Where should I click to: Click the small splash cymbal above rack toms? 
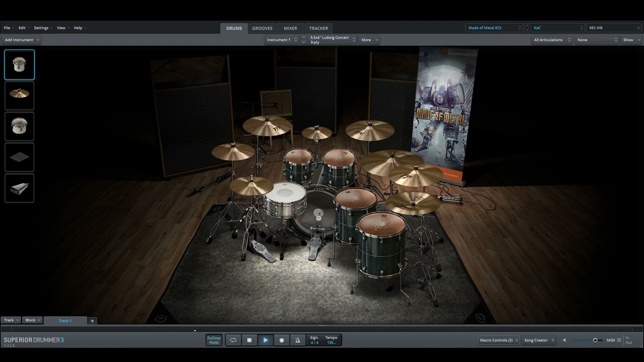(317, 133)
